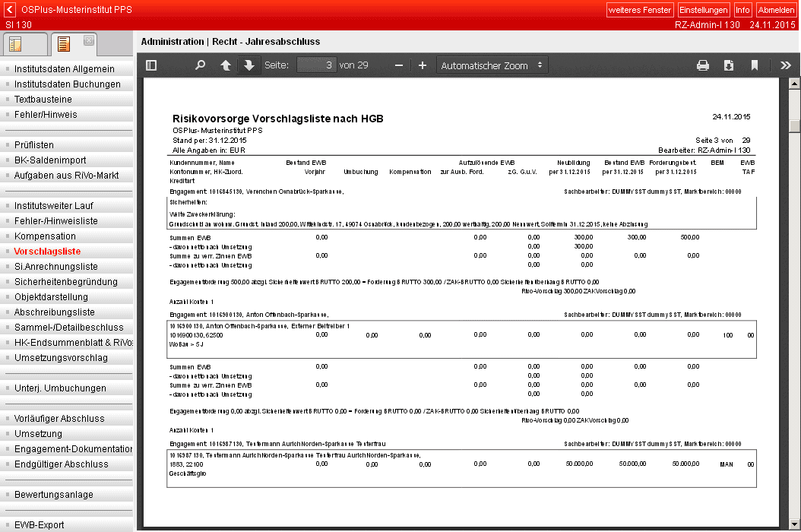Open Umsetzungsvorschlag
This screenshot has width=801, height=532.
coord(66,358)
